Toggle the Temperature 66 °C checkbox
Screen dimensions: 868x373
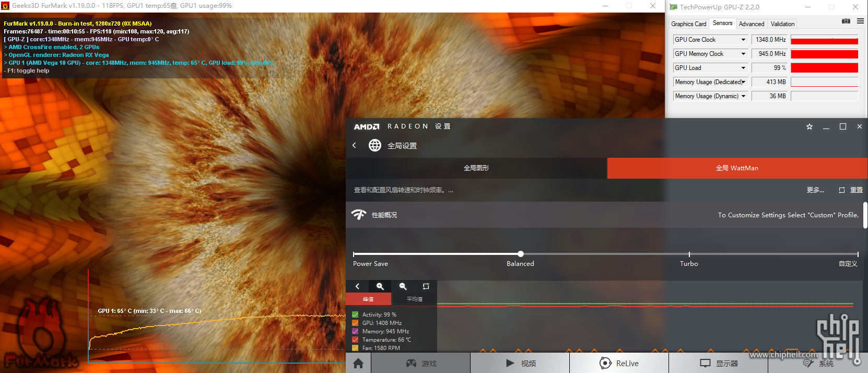click(x=355, y=340)
